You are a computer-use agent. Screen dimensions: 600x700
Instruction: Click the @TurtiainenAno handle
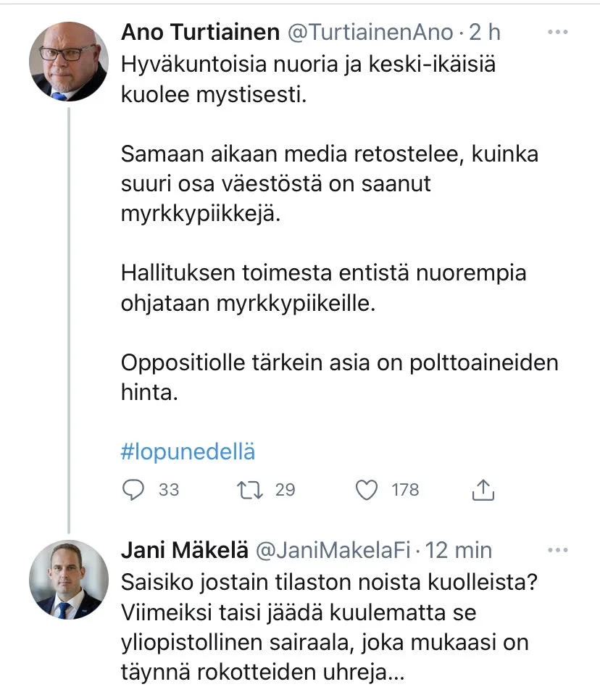(371, 33)
